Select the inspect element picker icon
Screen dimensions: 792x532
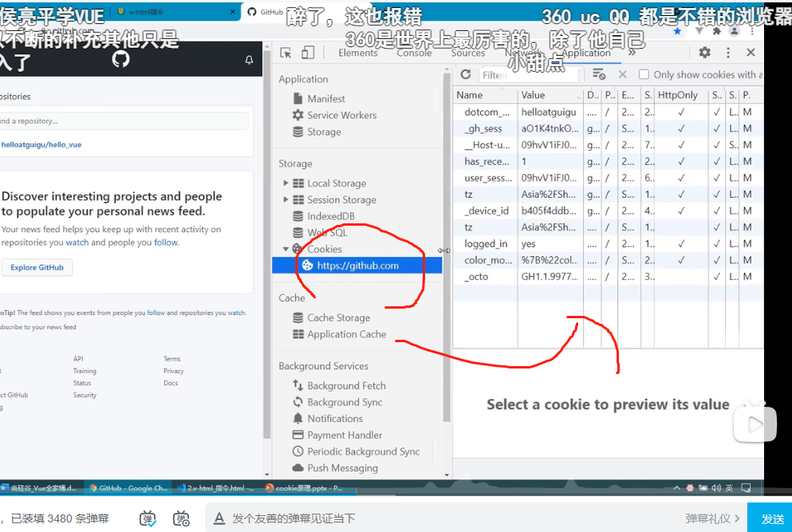(286, 53)
